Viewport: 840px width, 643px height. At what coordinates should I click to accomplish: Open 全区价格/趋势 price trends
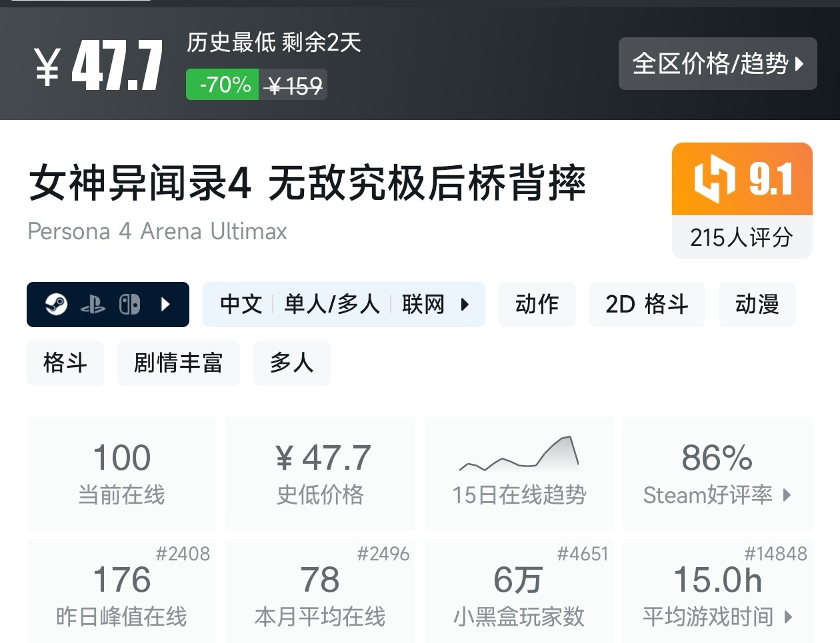(717, 63)
